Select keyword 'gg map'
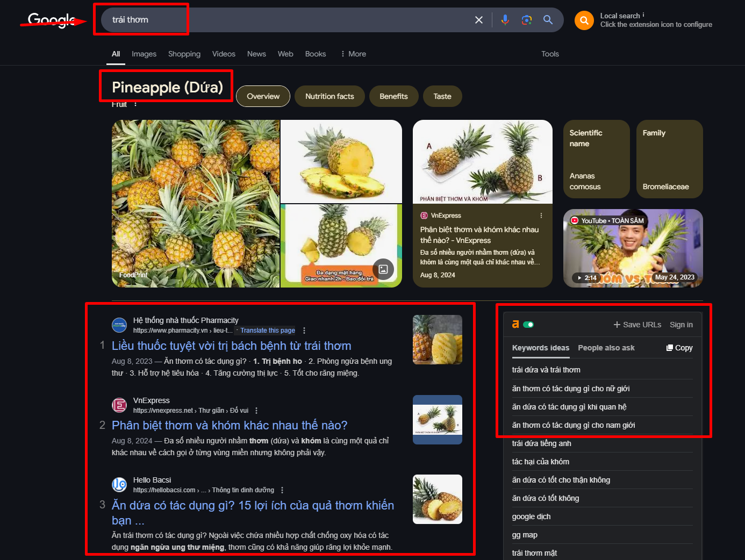This screenshot has height=560, width=745. [525, 535]
